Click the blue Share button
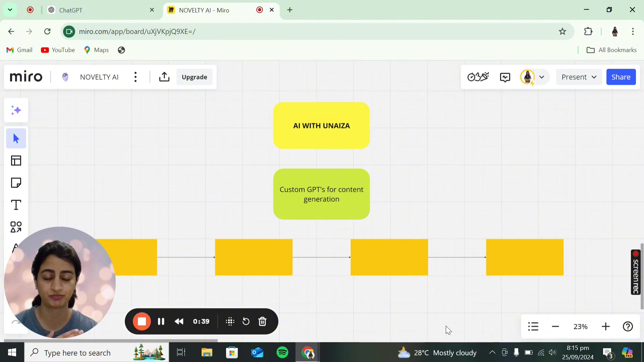Viewport: 644px width, 362px height. (621, 77)
